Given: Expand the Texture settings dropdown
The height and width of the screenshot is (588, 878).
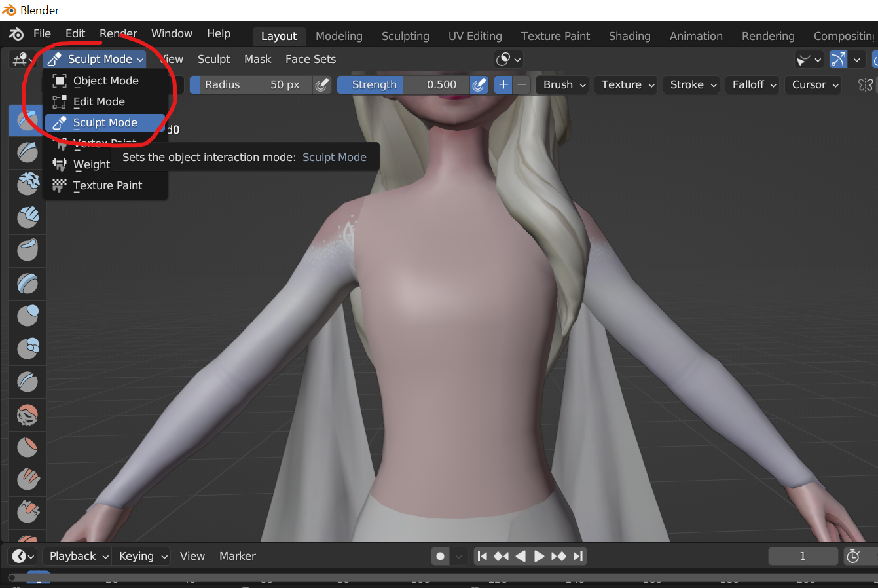Looking at the screenshot, I should point(627,84).
